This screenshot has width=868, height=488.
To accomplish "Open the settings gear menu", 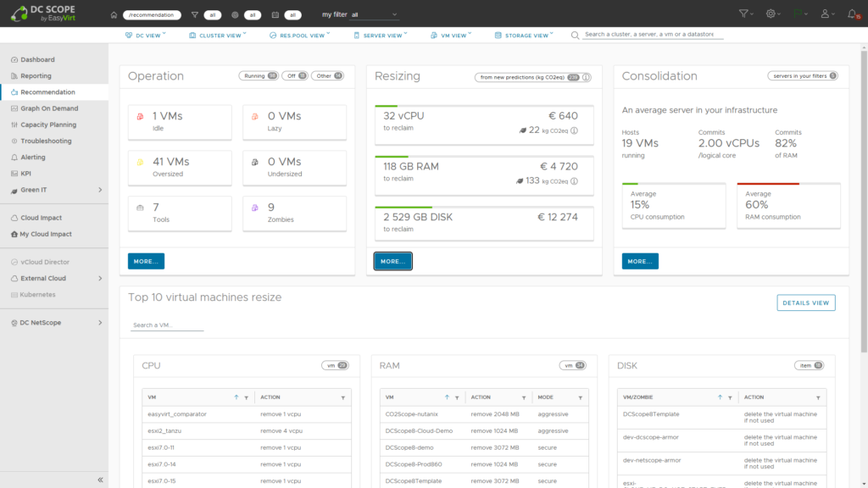I will tap(773, 14).
